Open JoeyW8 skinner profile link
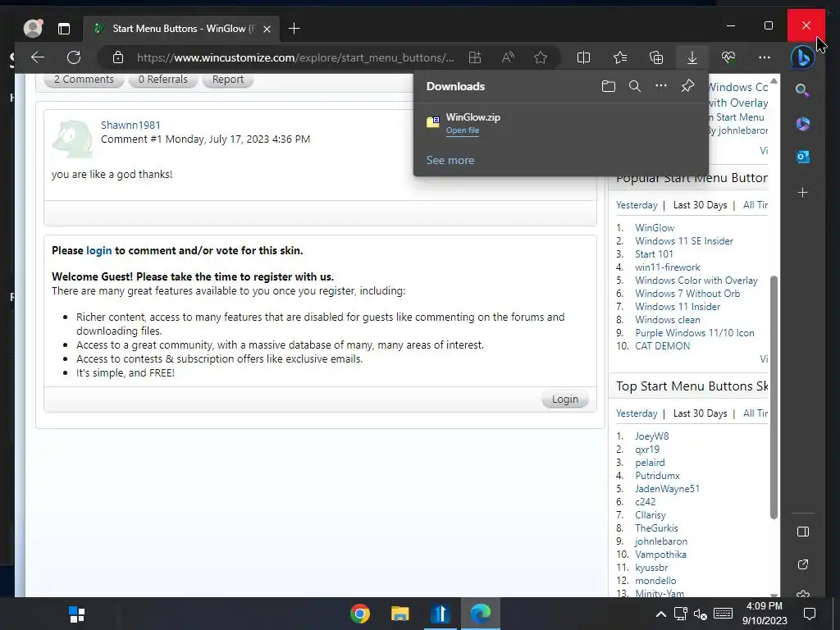 [651, 436]
